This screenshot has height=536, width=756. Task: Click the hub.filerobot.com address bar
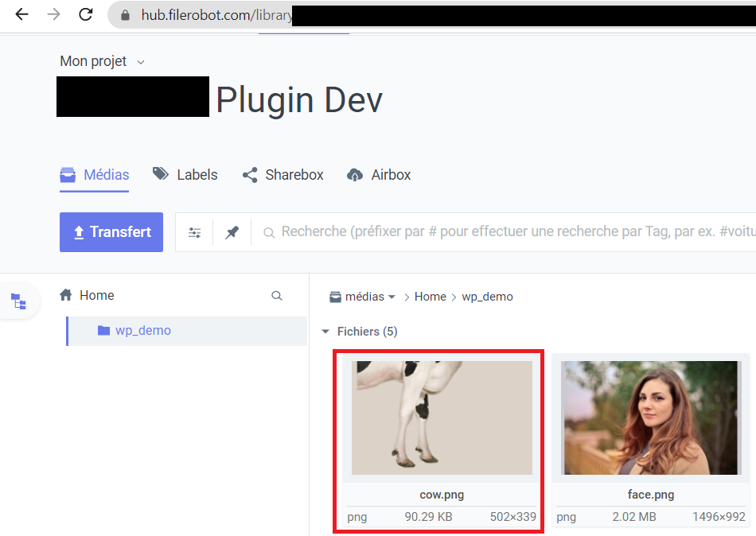click(431, 15)
